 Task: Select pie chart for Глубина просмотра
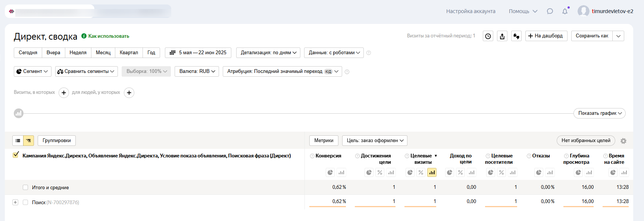click(578, 172)
